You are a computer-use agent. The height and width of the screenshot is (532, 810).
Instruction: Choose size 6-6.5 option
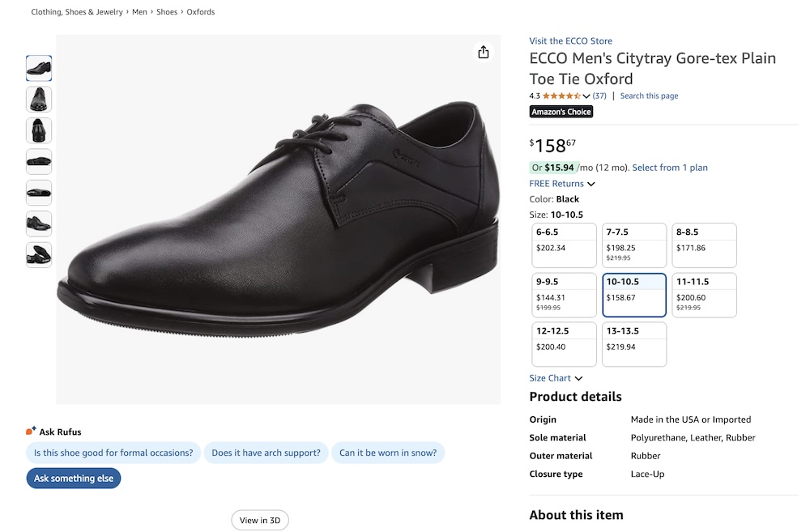[564, 245]
